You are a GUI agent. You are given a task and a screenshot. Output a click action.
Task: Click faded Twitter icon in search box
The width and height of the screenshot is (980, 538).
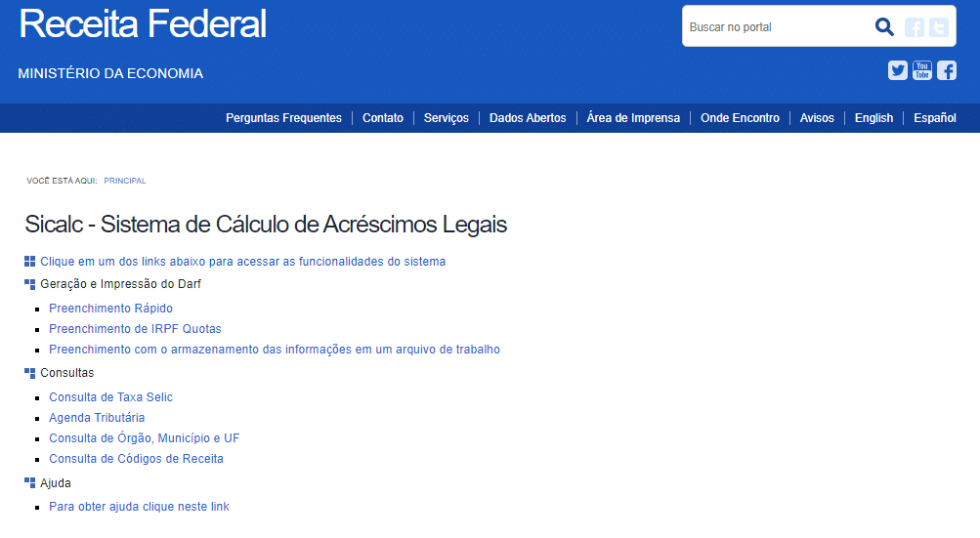pos(939,27)
